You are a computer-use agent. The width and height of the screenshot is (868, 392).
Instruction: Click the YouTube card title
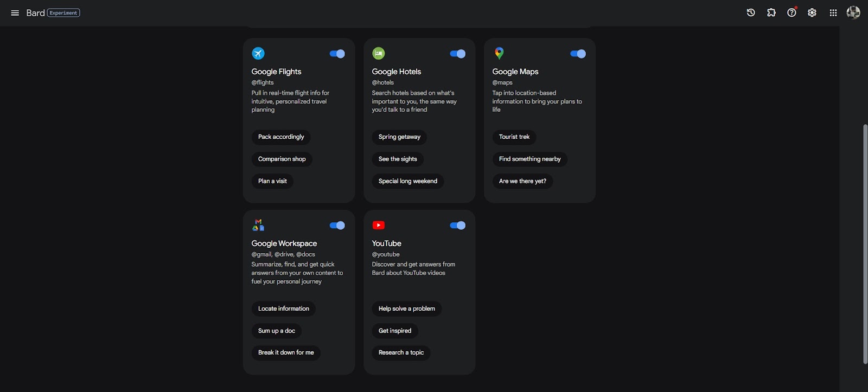click(387, 243)
